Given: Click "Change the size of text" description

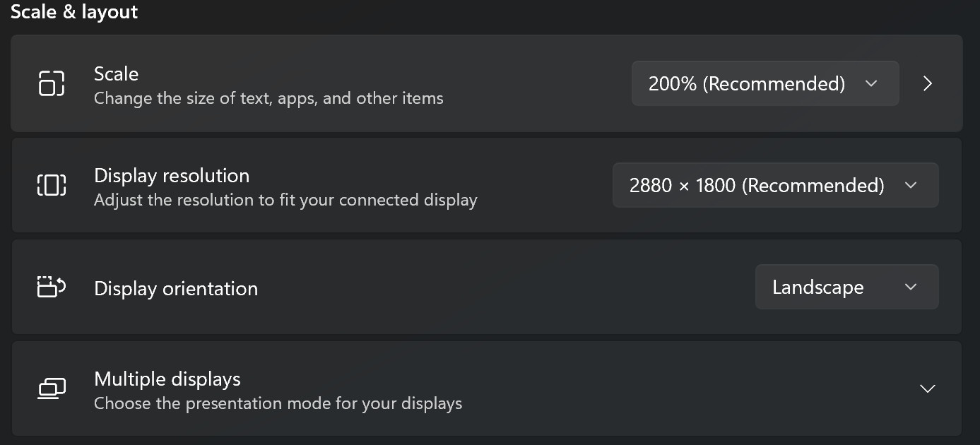Looking at the screenshot, I should click(x=268, y=98).
